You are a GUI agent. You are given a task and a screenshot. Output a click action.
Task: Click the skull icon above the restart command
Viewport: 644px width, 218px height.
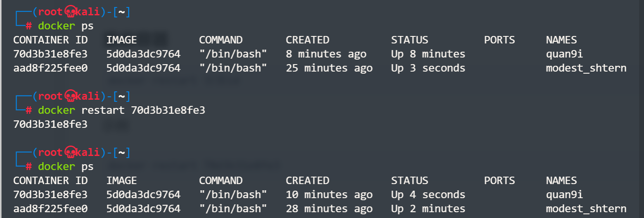pyautogui.click(x=69, y=97)
